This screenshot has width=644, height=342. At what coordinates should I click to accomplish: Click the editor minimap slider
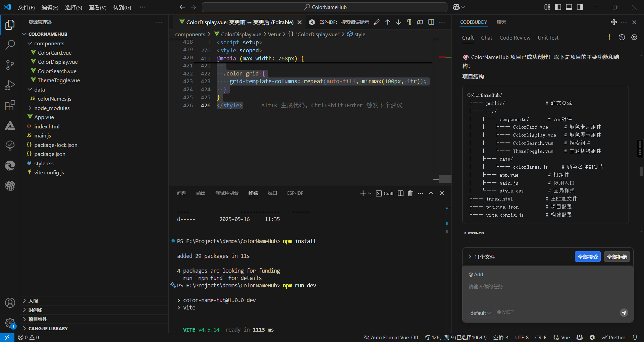coord(445,179)
